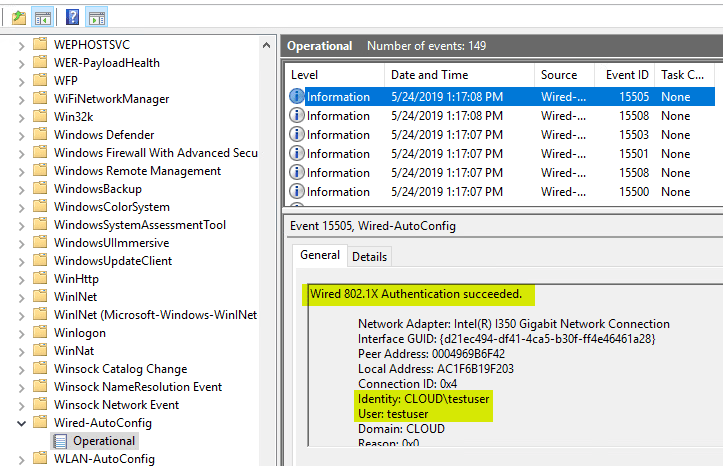
Task: Switch to the Details tab
Action: click(369, 257)
